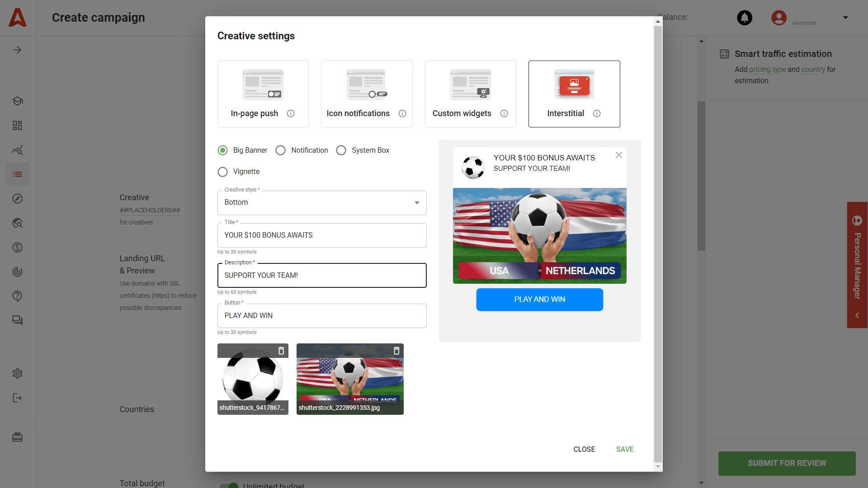Image resolution: width=868 pixels, height=488 pixels.
Task: Collapse the Personal Manager side panel
Action: coord(857,316)
